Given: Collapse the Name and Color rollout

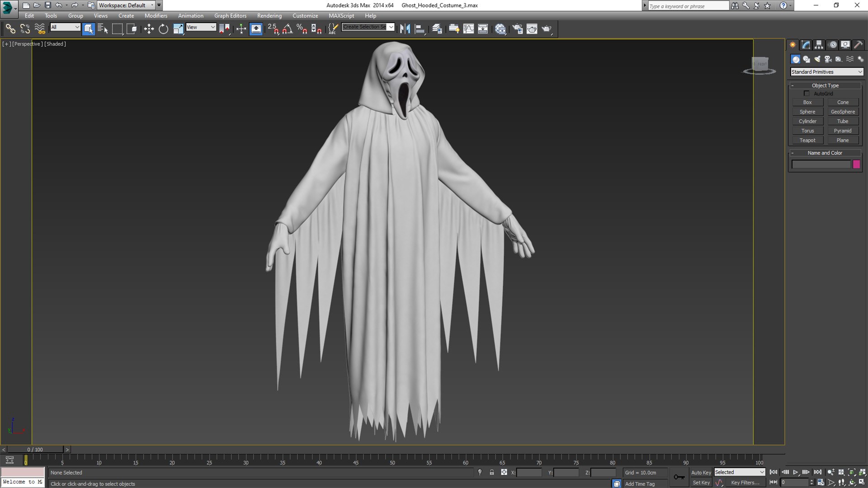Looking at the screenshot, I should (825, 153).
